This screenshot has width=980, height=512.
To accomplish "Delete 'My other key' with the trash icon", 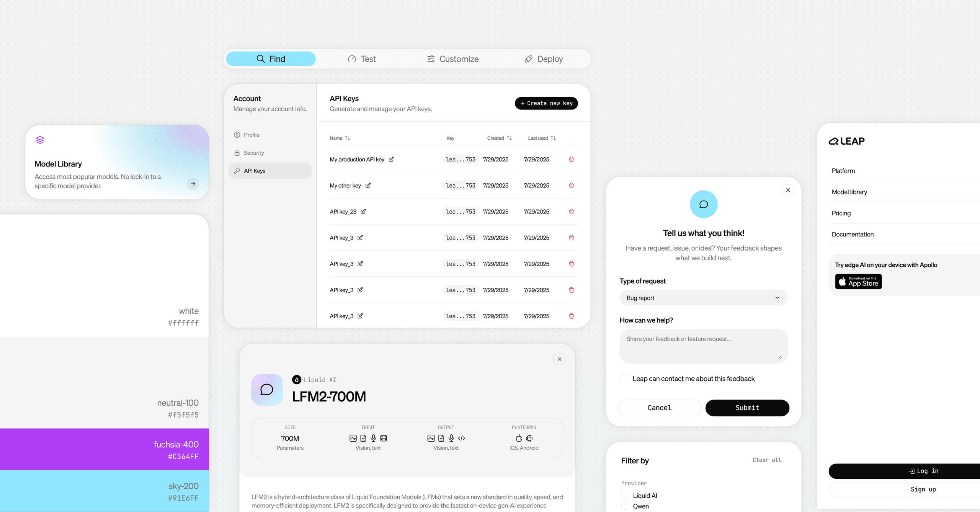I will click(x=571, y=185).
